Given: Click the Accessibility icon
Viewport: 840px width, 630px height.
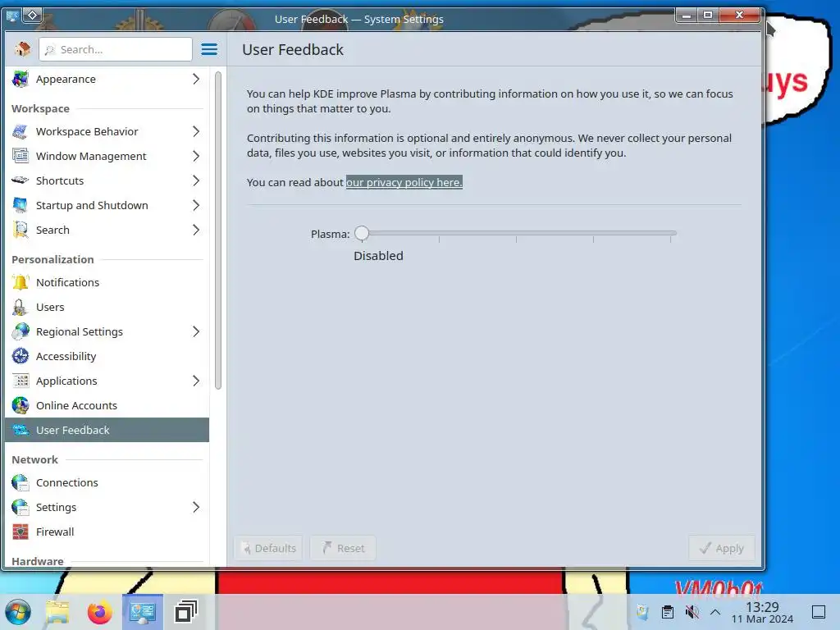Looking at the screenshot, I should tap(21, 356).
